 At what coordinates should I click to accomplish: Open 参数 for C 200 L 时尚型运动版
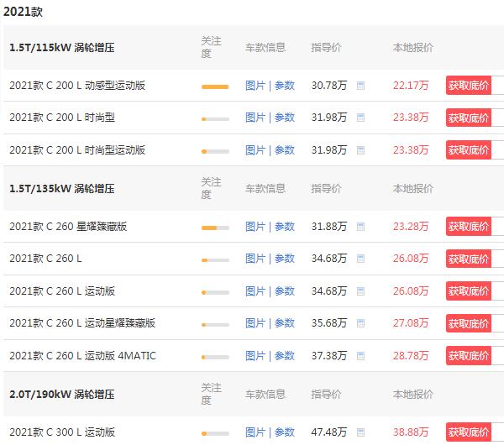285,150
